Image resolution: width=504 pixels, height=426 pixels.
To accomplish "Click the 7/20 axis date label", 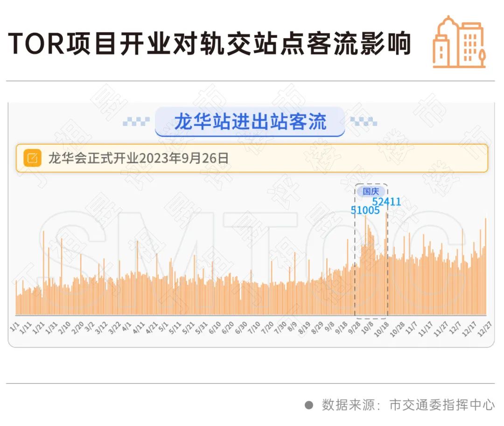I will click(x=267, y=328).
